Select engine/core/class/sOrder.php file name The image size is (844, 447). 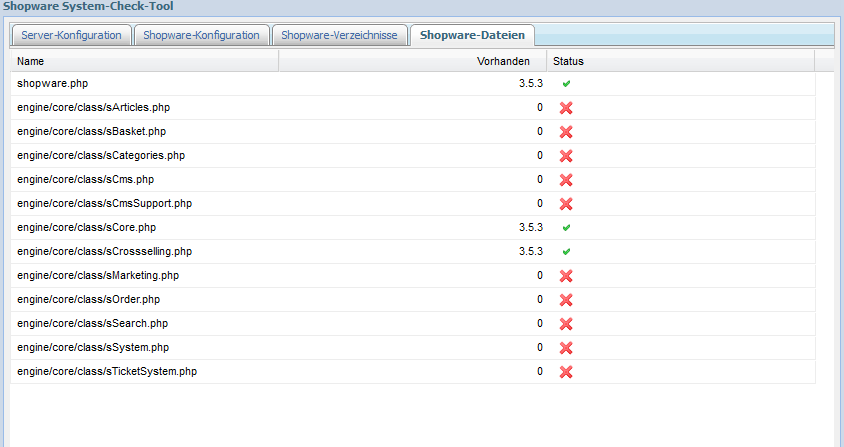(89, 299)
